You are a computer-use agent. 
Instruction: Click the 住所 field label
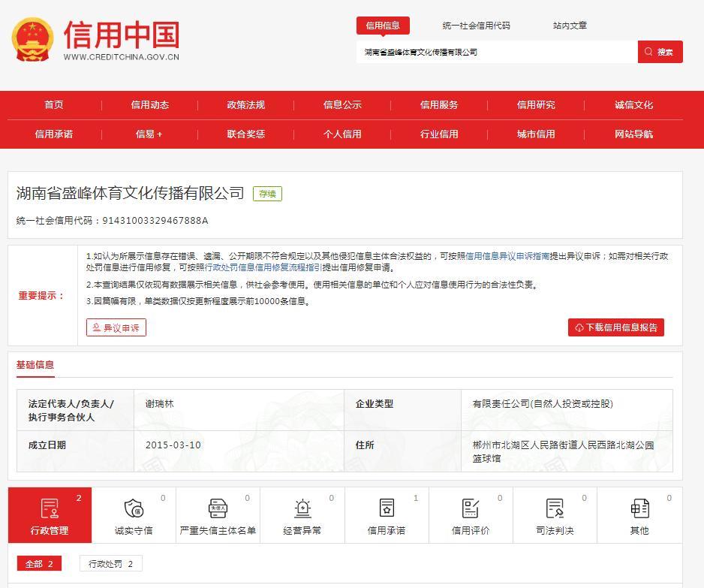(x=365, y=445)
